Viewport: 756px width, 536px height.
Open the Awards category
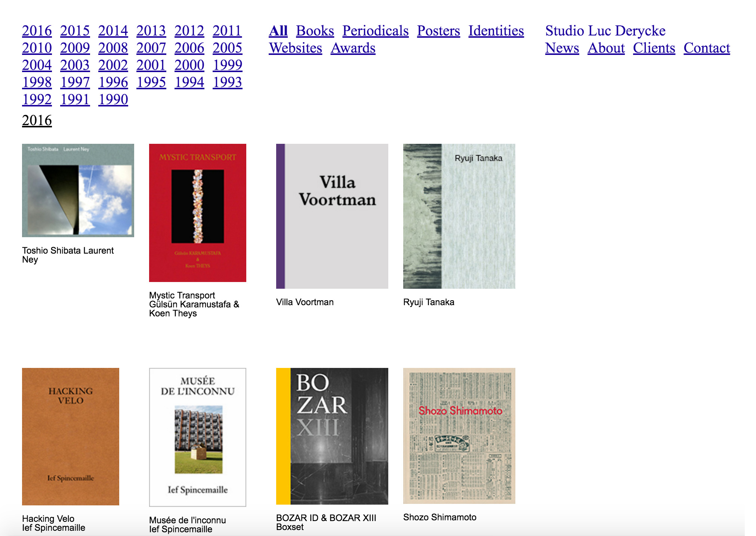(353, 48)
